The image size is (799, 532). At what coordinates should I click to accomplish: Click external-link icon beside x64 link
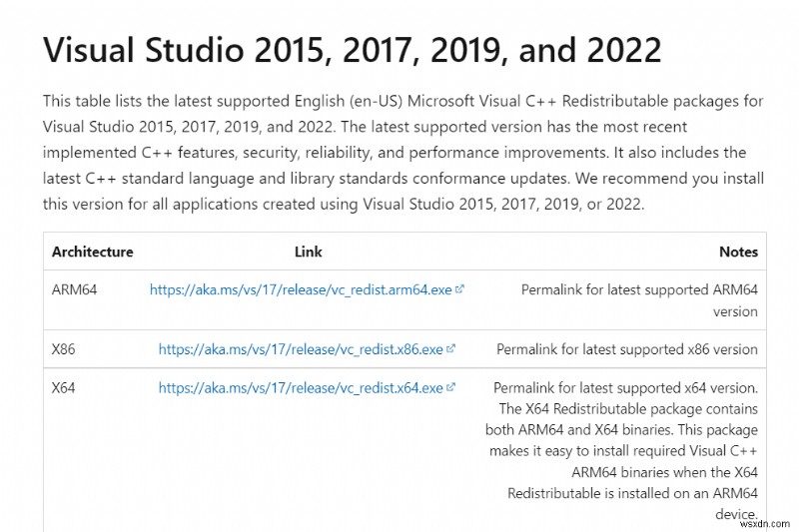(450, 387)
